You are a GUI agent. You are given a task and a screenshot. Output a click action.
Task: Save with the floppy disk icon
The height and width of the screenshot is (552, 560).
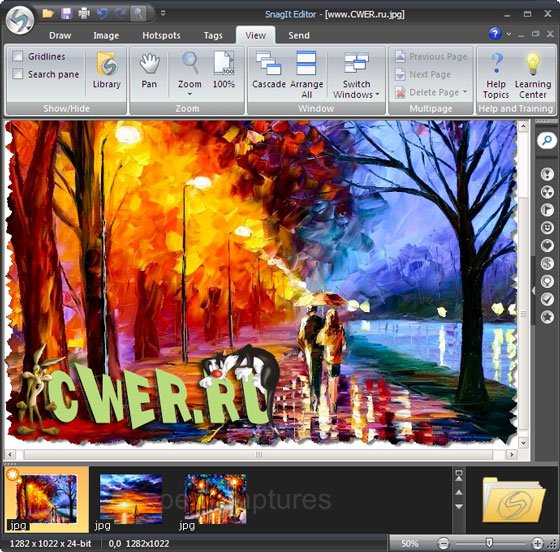(66, 14)
